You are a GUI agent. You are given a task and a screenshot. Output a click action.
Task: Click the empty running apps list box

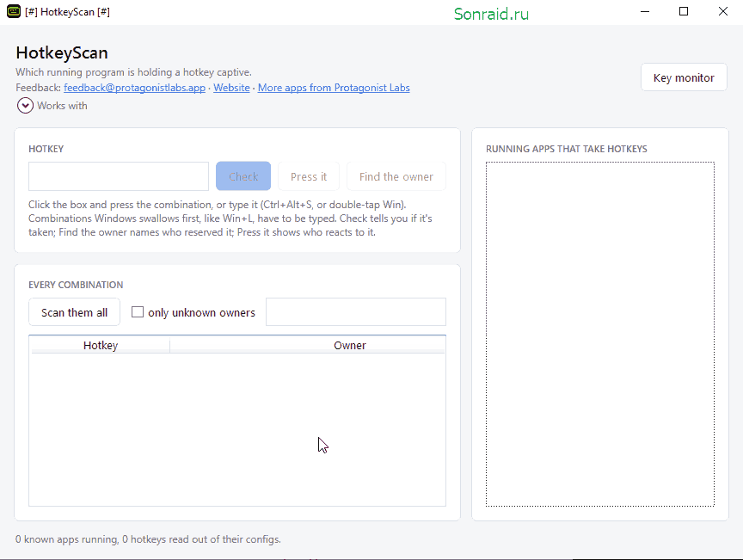pyautogui.click(x=600, y=335)
